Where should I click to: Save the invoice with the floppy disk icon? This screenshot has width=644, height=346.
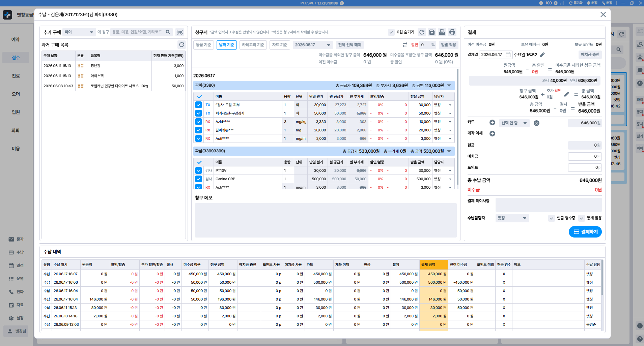pyautogui.click(x=432, y=32)
